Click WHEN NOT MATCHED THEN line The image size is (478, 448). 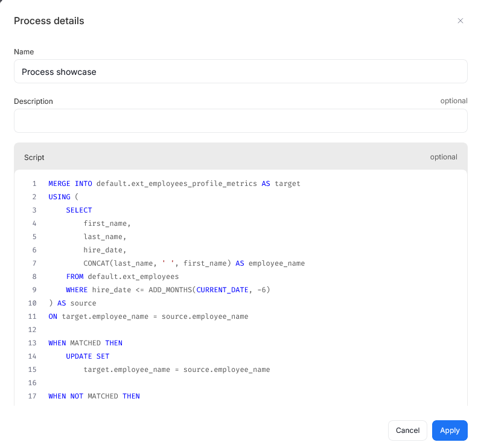[94, 396]
